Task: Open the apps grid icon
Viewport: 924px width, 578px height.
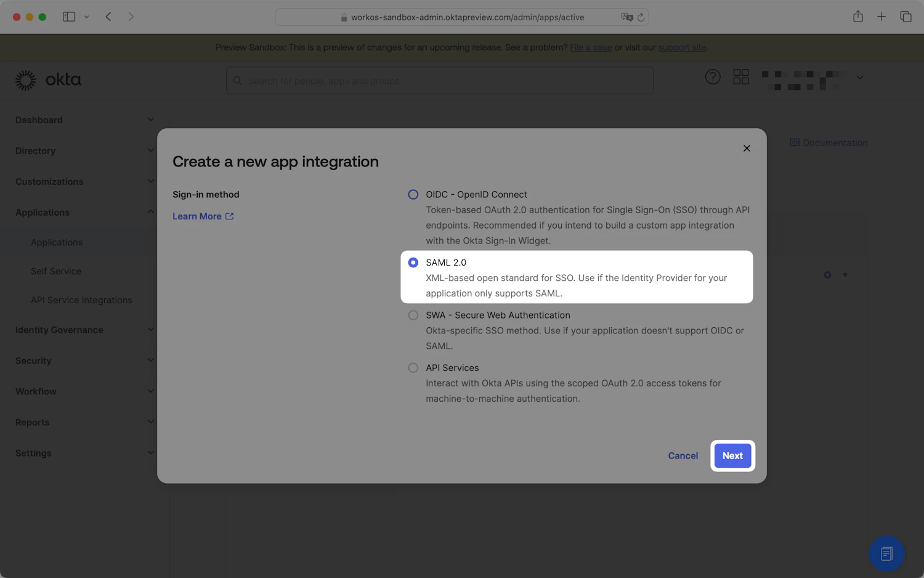Action: tap(741, 77)
